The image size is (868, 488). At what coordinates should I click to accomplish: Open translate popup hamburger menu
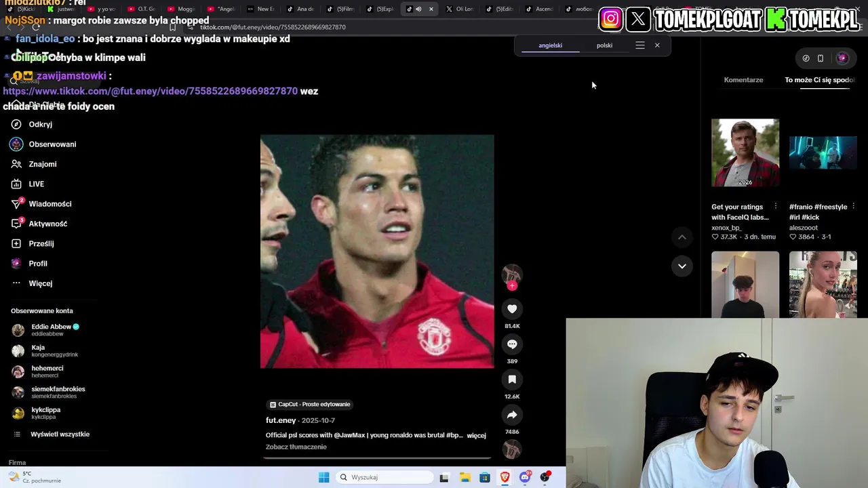pyautogui.click(x=640, y=45)
